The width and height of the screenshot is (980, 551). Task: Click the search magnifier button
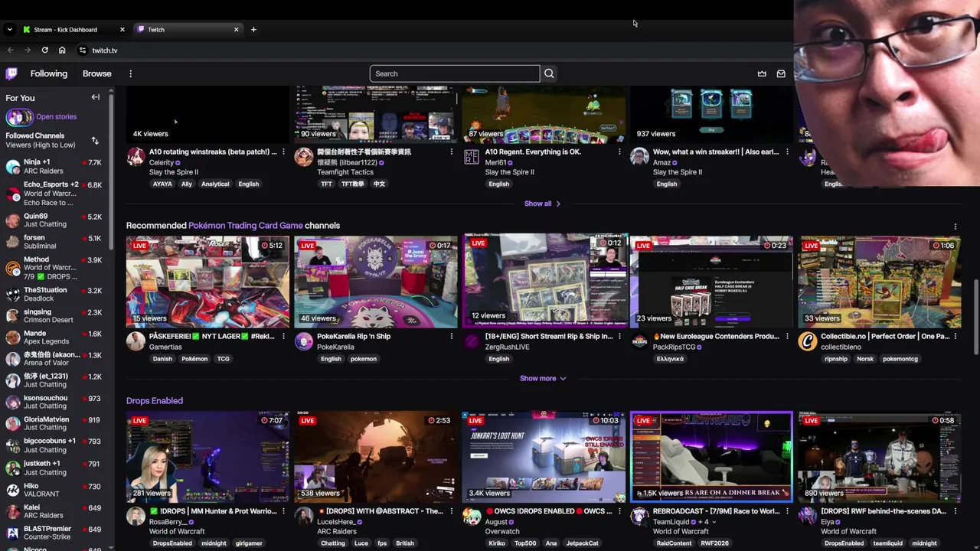click(x=549, y=73)
